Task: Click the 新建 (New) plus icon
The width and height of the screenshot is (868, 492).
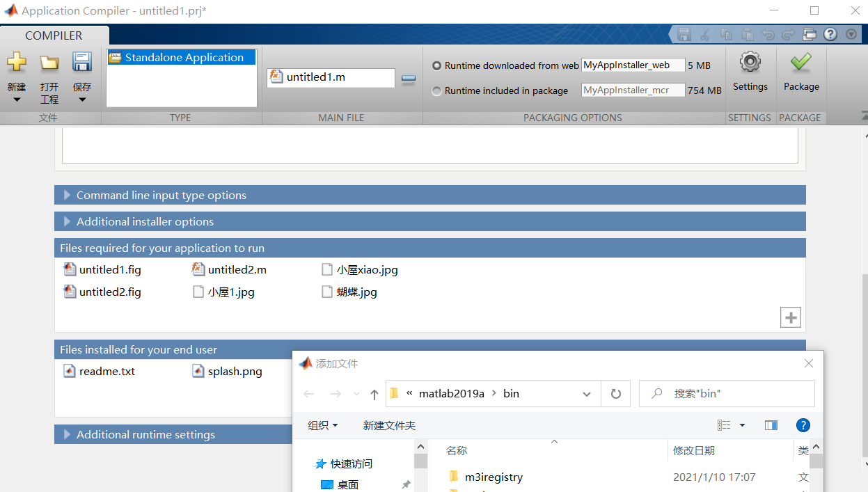Action: coord(17,62)
